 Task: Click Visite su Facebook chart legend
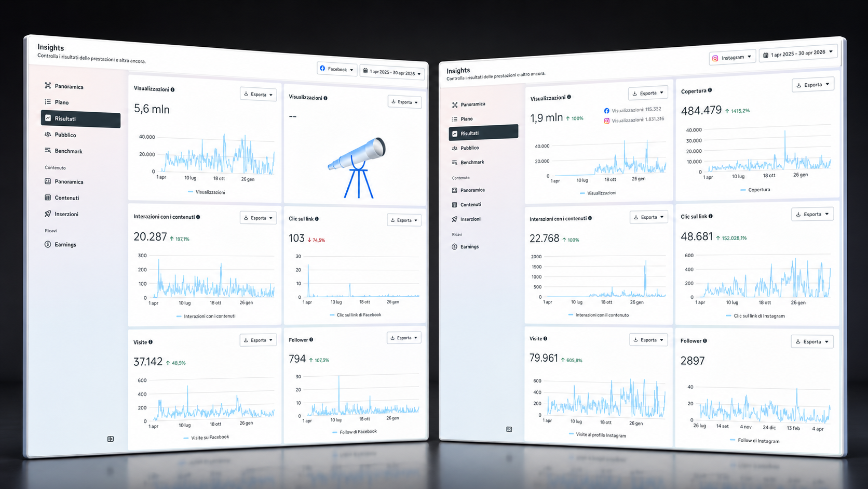coord(206,438)
